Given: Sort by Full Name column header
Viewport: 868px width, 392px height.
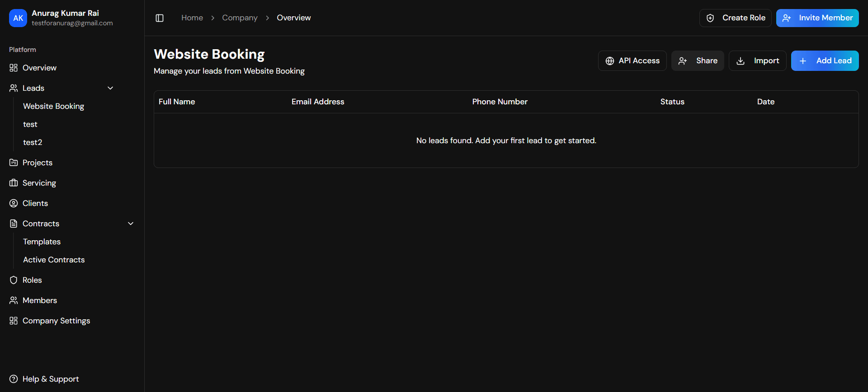Looking at the screenshot, I should (177, 102).
